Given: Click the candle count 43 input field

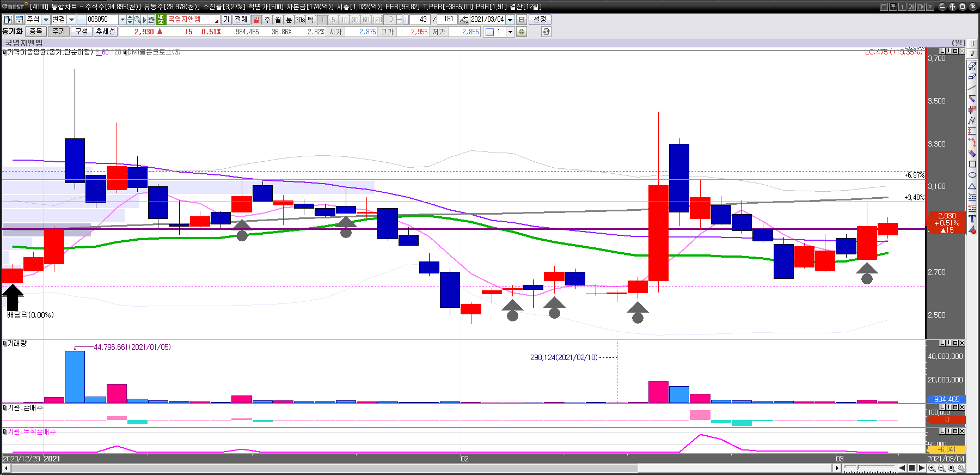Looking at the screenshot, I should click(x=420, y=19).
